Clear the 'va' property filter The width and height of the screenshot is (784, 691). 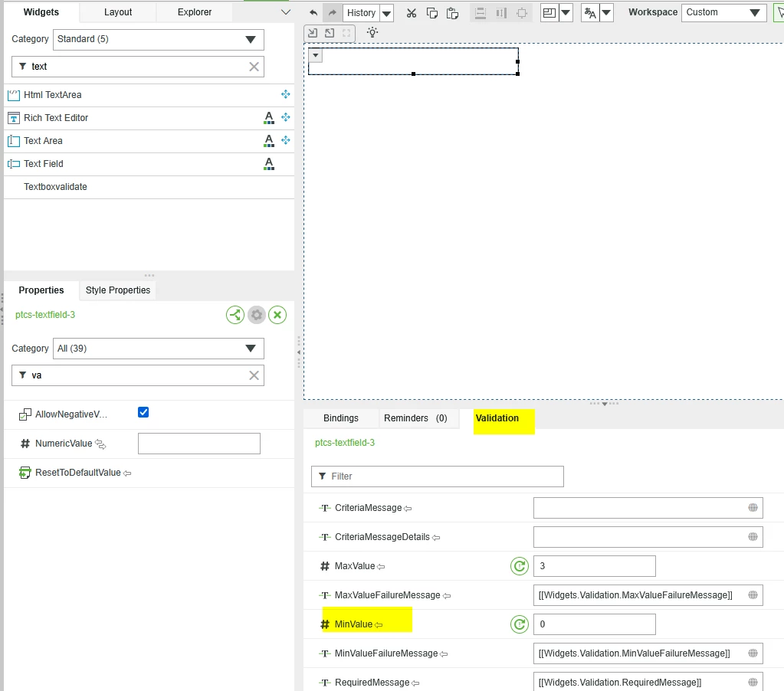254,375
